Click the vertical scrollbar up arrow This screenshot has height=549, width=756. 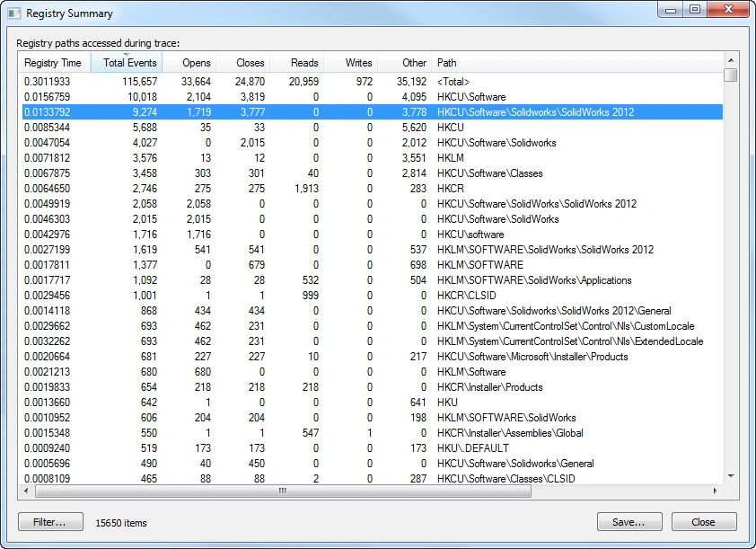coord(731,60)
